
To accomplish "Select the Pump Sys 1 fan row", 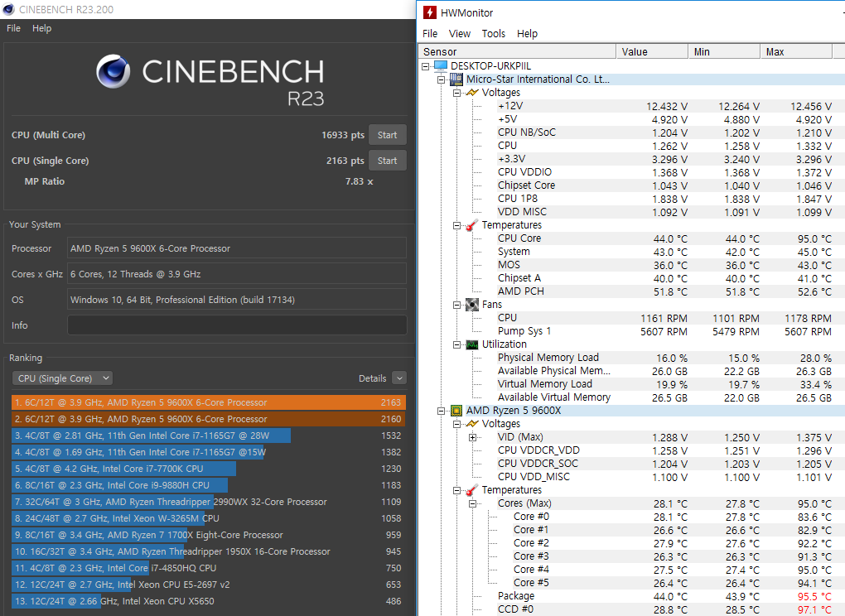I will 664,331.
